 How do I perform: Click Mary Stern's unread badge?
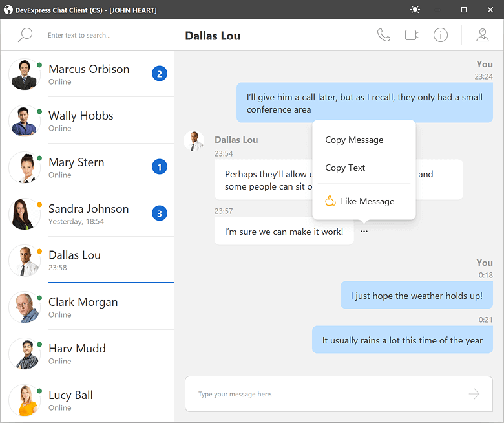(159, 167)
